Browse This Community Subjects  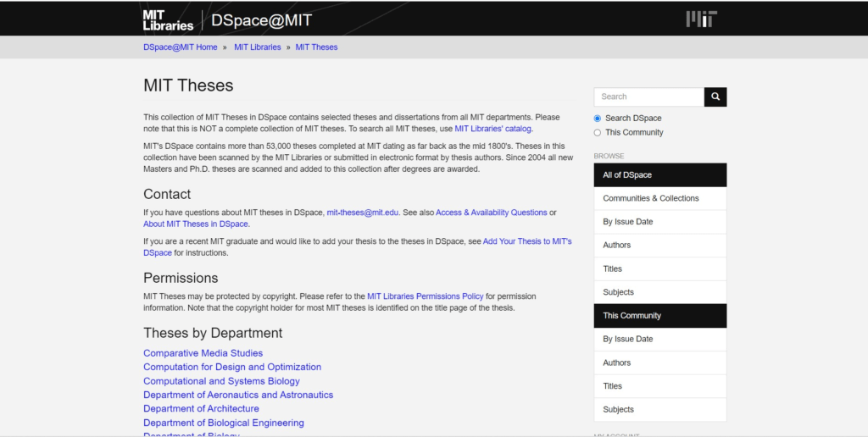(659, 410)
